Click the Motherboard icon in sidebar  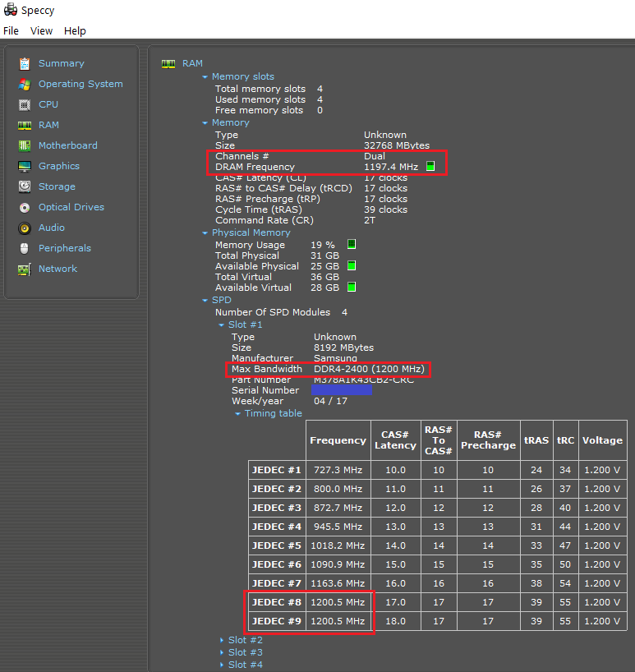click(x=25, y=146)
